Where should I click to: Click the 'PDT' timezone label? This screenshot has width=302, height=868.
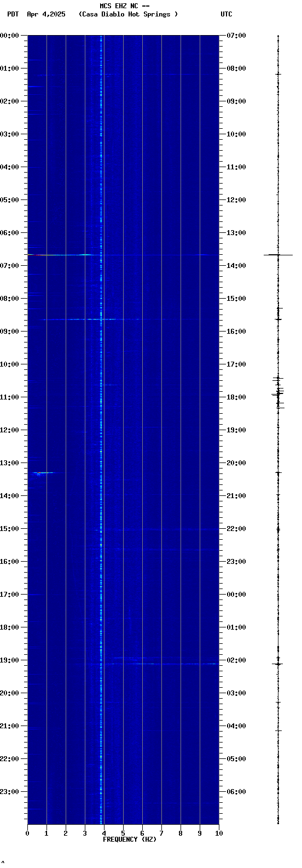[13, 14]
